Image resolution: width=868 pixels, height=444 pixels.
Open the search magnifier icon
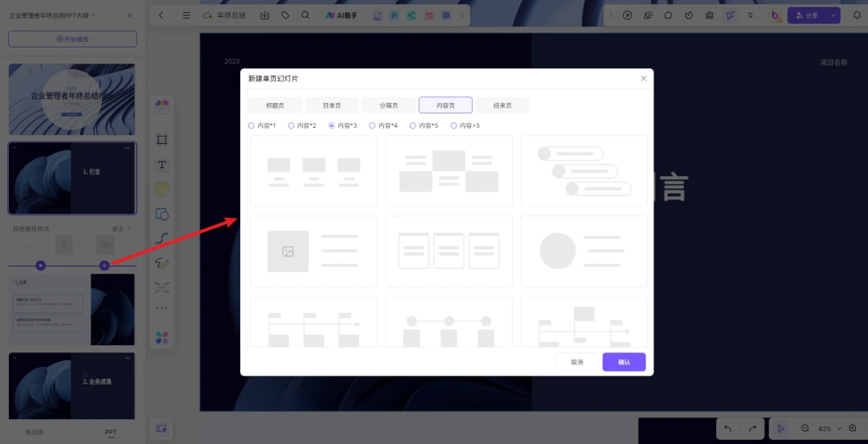(x=305, y=15)
